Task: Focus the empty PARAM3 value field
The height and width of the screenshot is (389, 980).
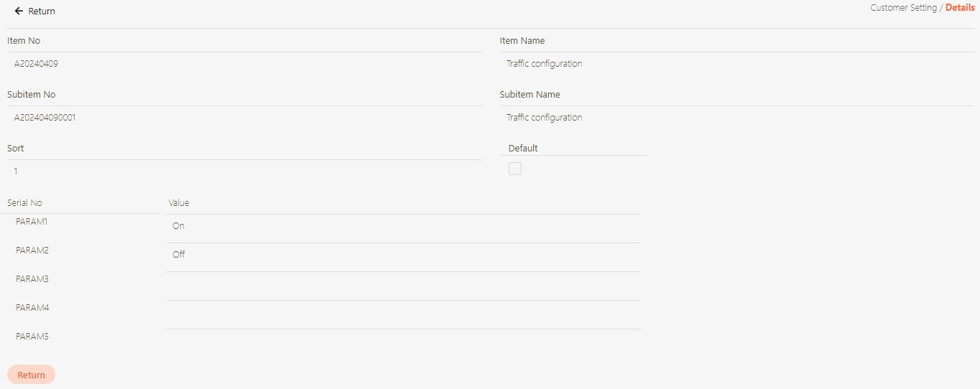Action: coord(402,286)
